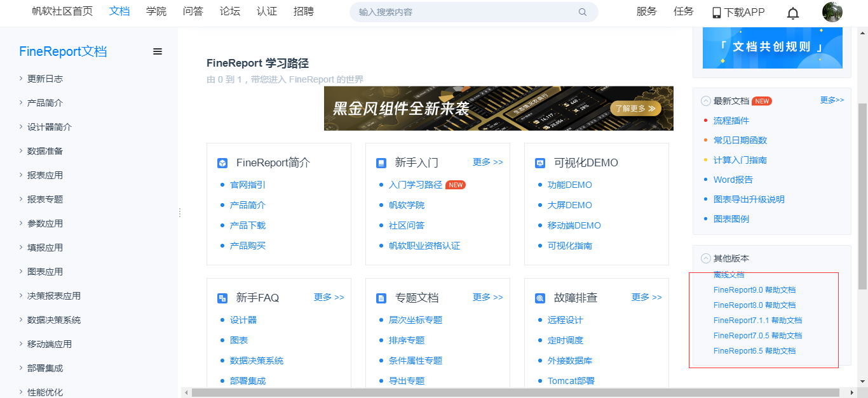Click the FineReport简介 card icon
The width and height of the screenshot is (868, 398).
tap(222, 163)
